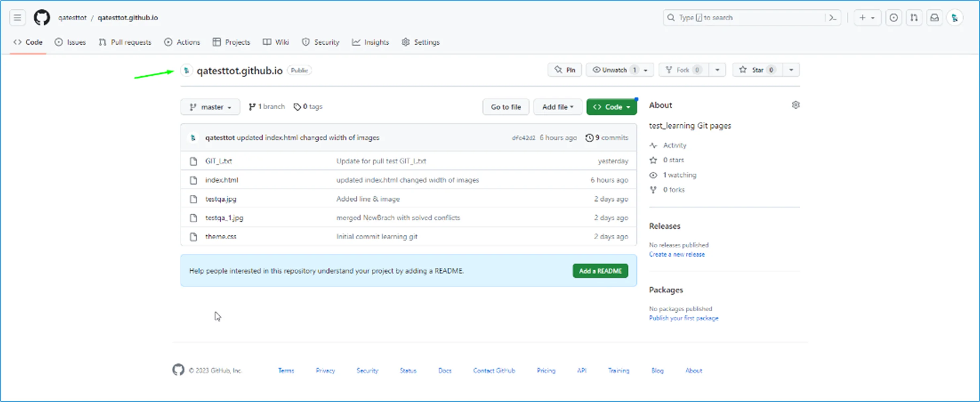Click the Activity icon in About section
The height and width of the screenshot is (402, 980).
(x=654, y=145)
